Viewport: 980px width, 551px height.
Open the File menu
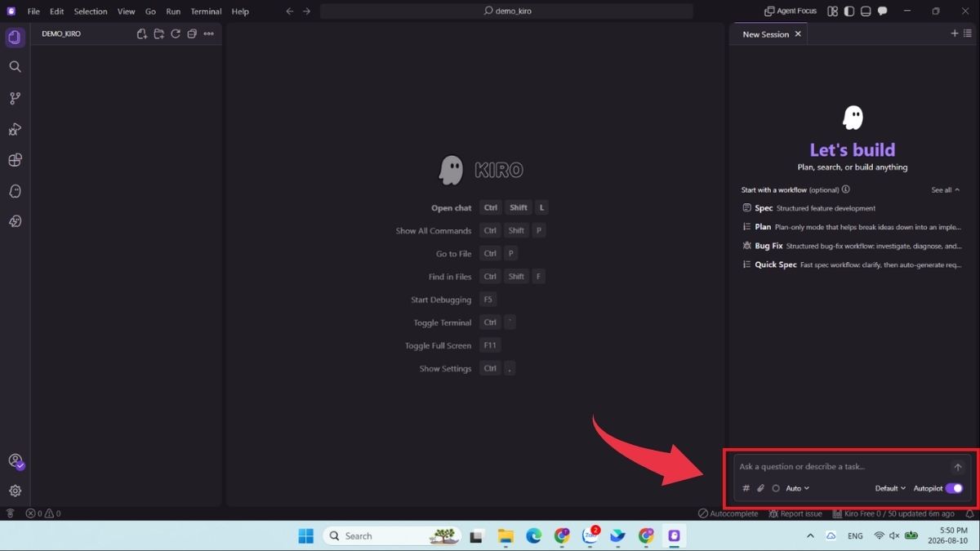(x=33, y=11)
